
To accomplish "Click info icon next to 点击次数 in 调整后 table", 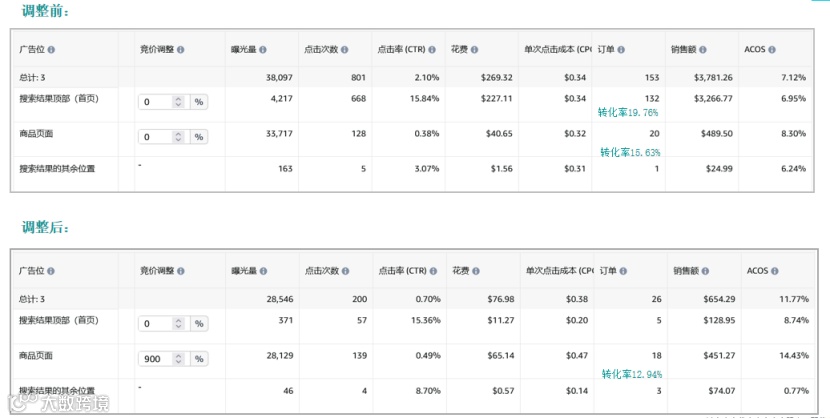I will [x=345, y=271].
